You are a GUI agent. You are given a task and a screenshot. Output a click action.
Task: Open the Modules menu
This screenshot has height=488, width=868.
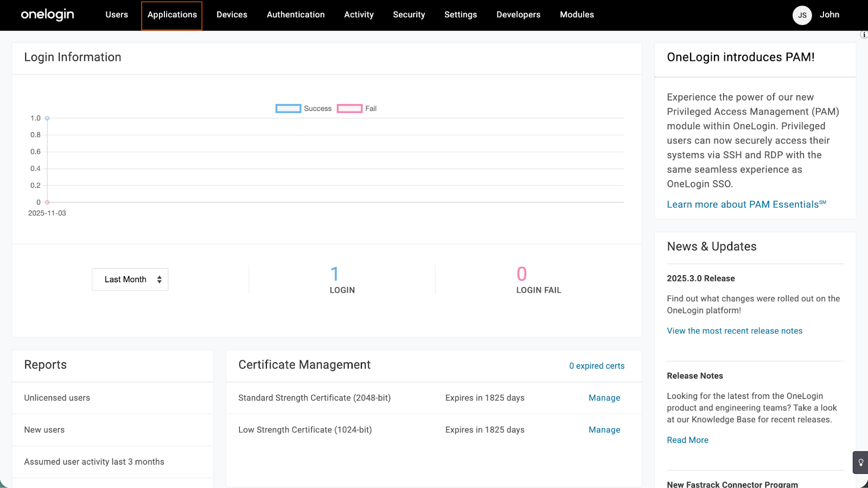[577, 15]
